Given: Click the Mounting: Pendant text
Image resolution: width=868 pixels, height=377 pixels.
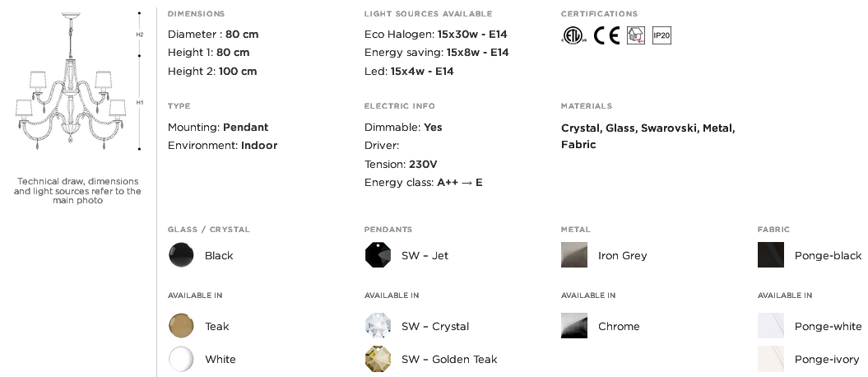Looking at the screenshot, I should [218, 128].
